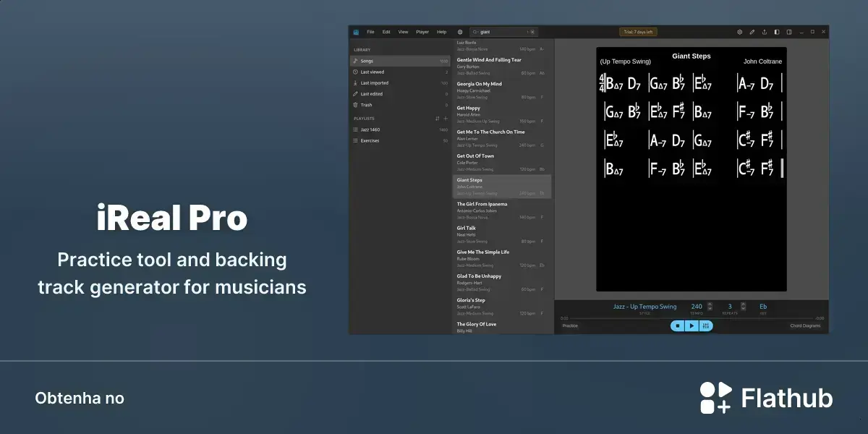Open the settings gear icon
The height and width of the screenshot is (434, 868).
pyautogui.click(x=740, y=32)
